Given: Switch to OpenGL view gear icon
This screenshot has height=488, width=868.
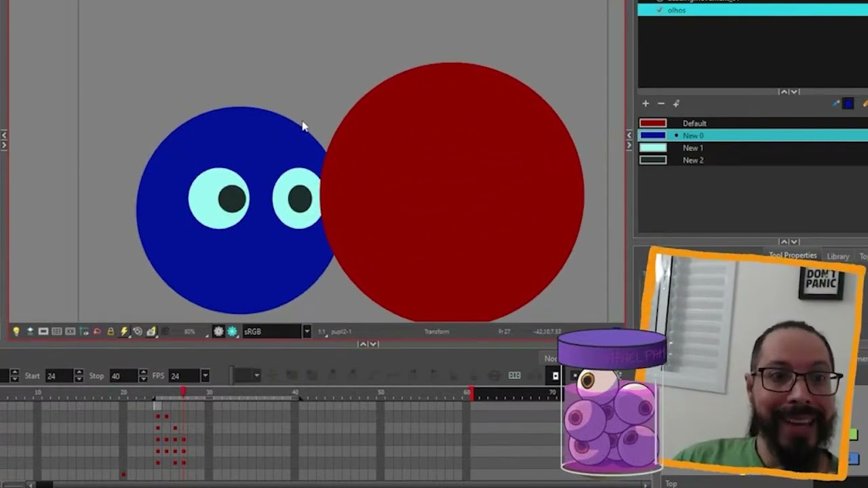Looking at the screenshot, I should 218,331.
